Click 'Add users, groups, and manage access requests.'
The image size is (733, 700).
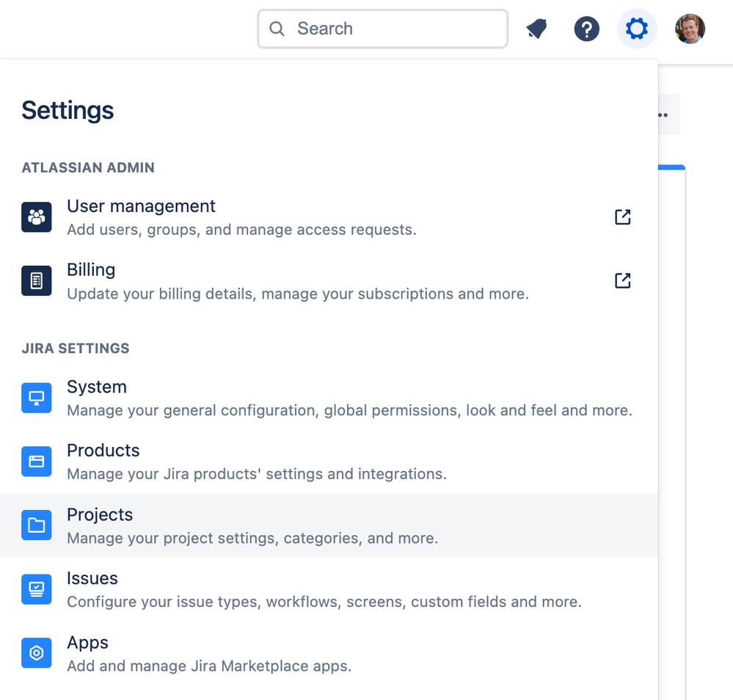(241, 230)
